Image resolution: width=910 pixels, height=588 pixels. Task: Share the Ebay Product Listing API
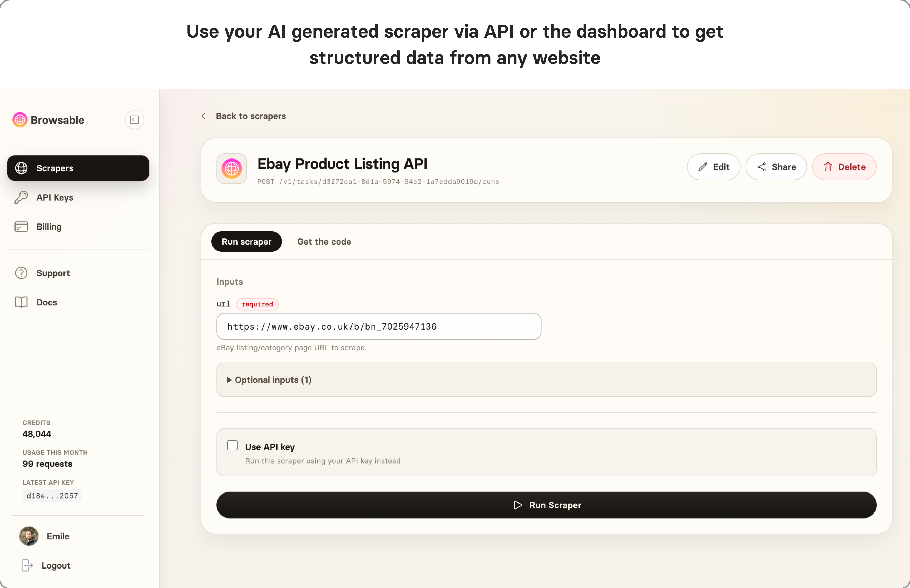[776, 167]
